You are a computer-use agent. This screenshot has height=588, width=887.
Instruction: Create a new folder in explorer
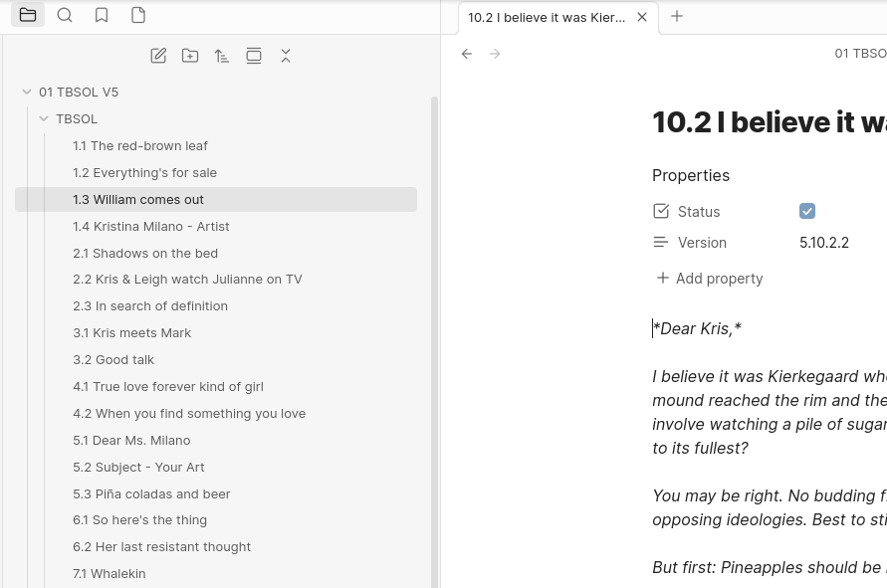[190, 56]
